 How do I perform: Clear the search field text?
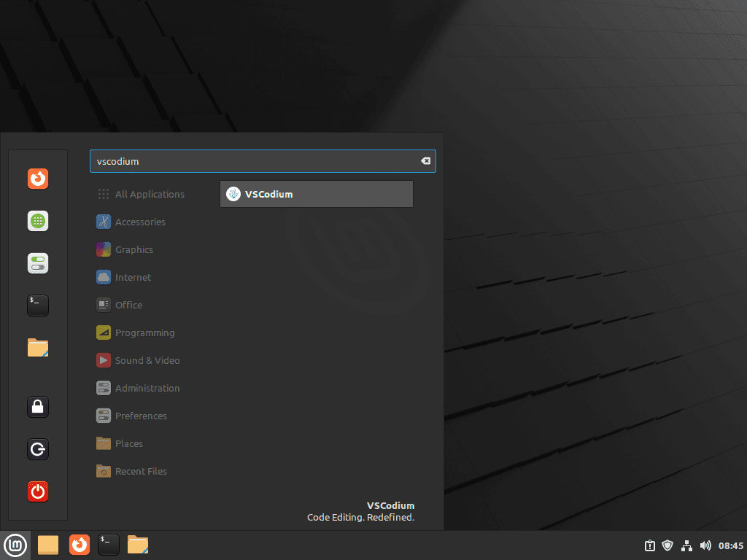(x=425, y=161)
